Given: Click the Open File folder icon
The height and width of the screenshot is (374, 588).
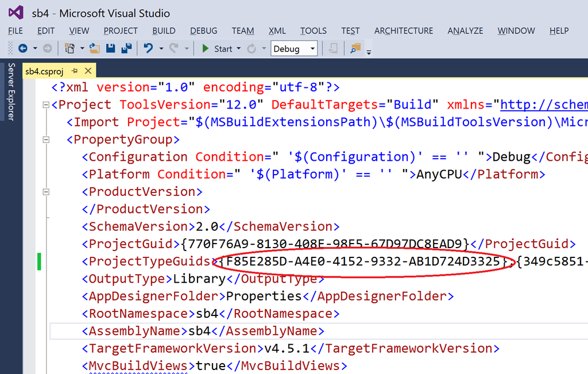Looking at the screenshot, I should (95, 48).
